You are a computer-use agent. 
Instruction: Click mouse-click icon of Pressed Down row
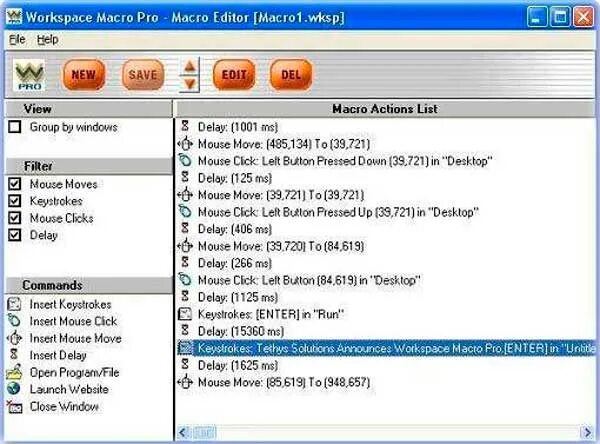185,160
